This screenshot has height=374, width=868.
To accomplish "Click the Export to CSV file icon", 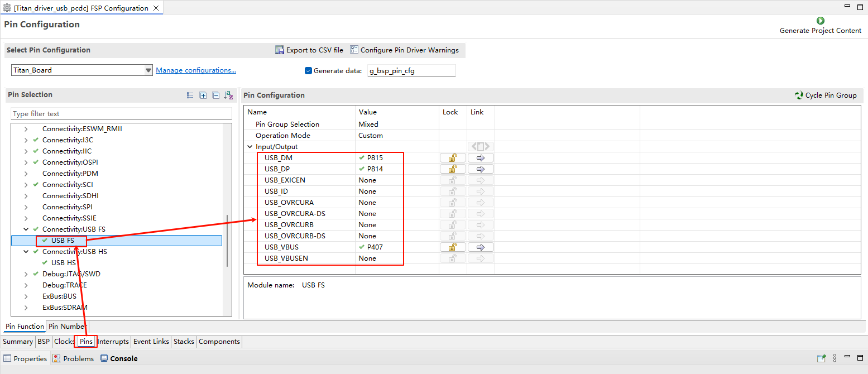I will coord(280,50).
